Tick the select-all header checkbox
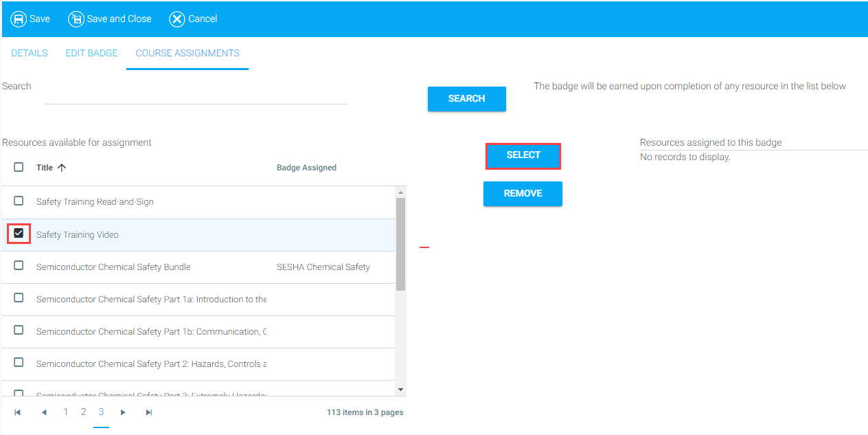This screenshot has width=868, height=435. point(19,167)
